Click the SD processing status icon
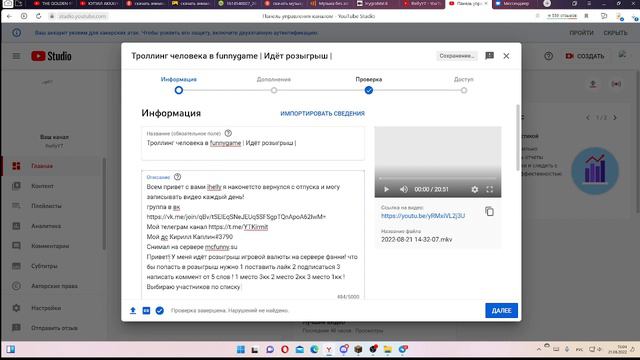This screenshot has width=640, height=360. coord(146,311)
